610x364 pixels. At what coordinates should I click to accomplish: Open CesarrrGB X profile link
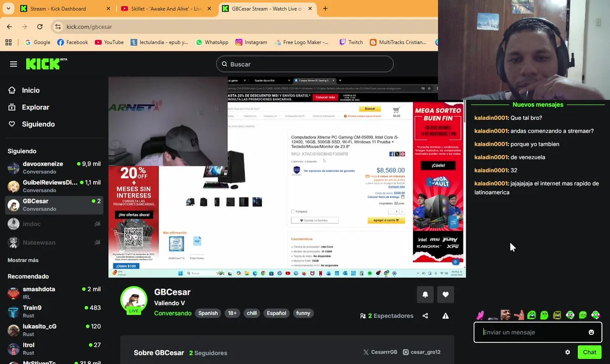tap(380, 352)
